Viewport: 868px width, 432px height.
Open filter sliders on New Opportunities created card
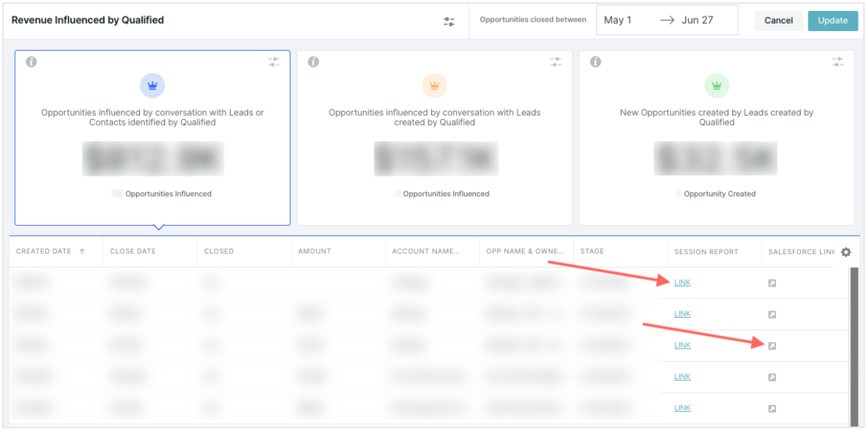coord(838,62)
